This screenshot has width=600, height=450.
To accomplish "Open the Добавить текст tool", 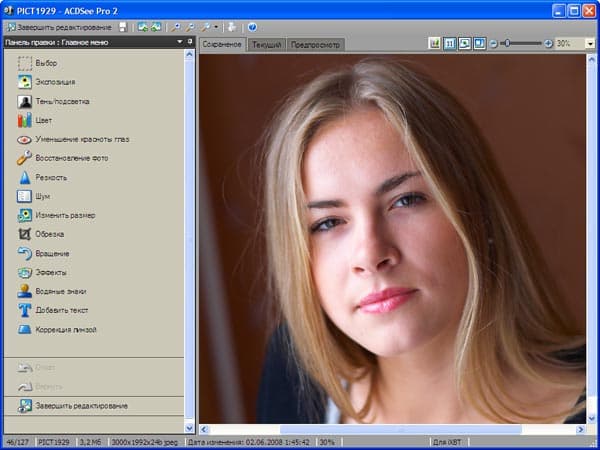I will (x=53, y=310).
